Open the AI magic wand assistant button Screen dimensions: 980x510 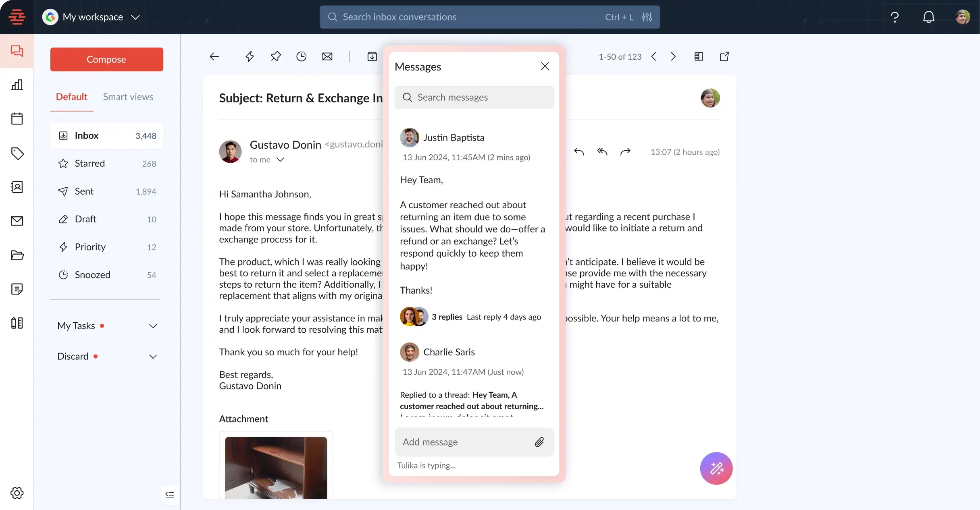716,468
